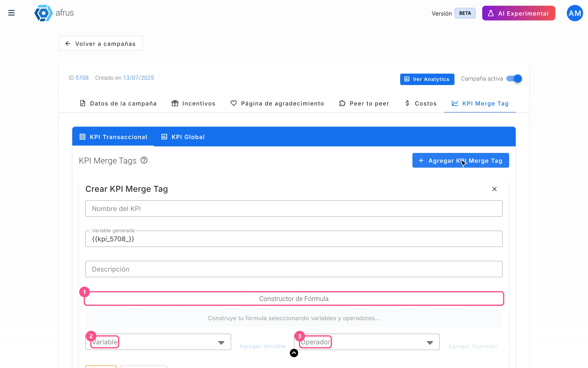This screenshot has height=368, width=588.
Task: Switch to KPI Global sub-tab
Action: click(183, 137)
